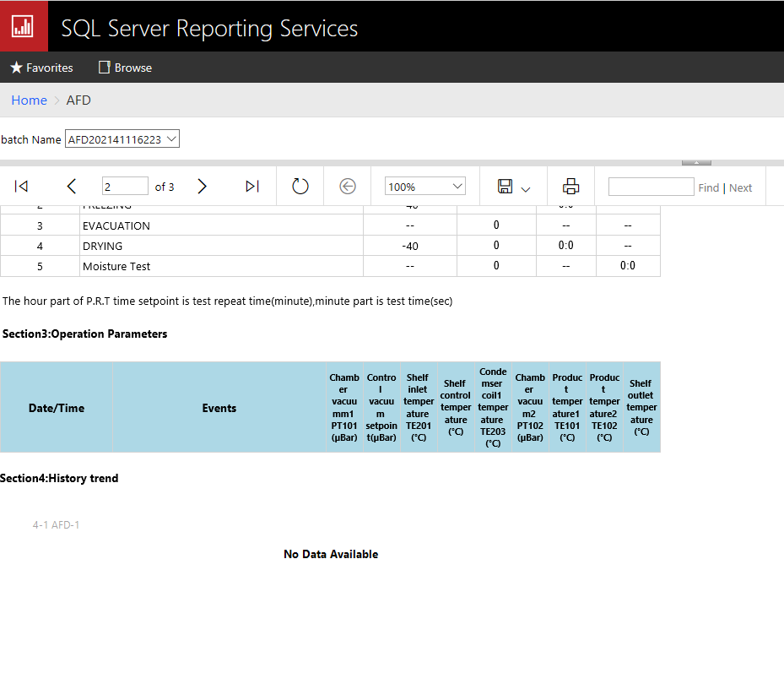Click Shelf inlet temperature TE201 header
This screenshot has height=673, width=784.
tap(418, 408)
